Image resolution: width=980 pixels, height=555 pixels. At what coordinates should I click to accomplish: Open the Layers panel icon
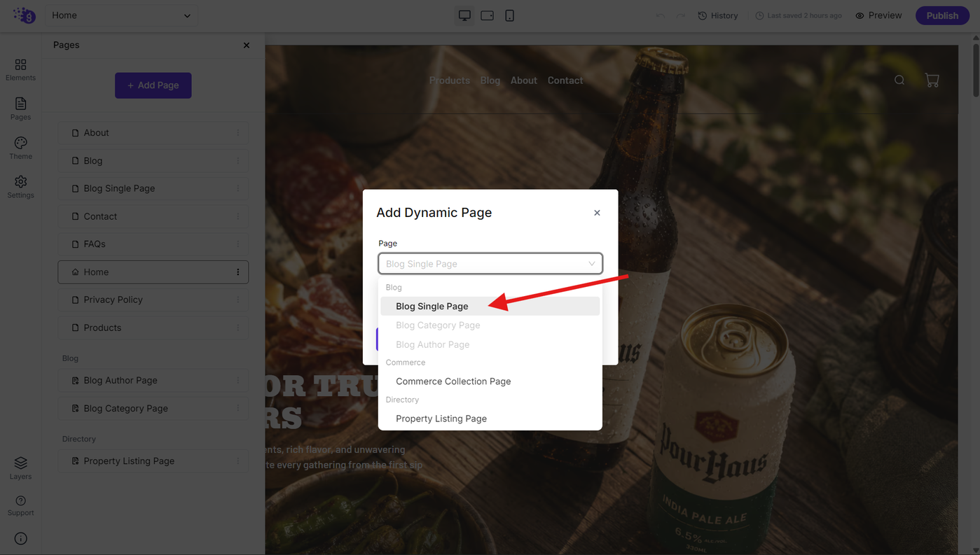pos(20,468)
